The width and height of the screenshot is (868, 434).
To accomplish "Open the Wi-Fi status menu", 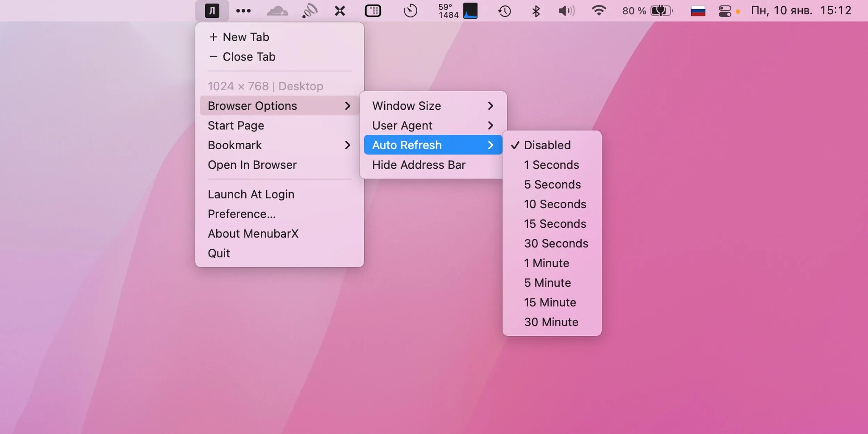I will (599, 11).
